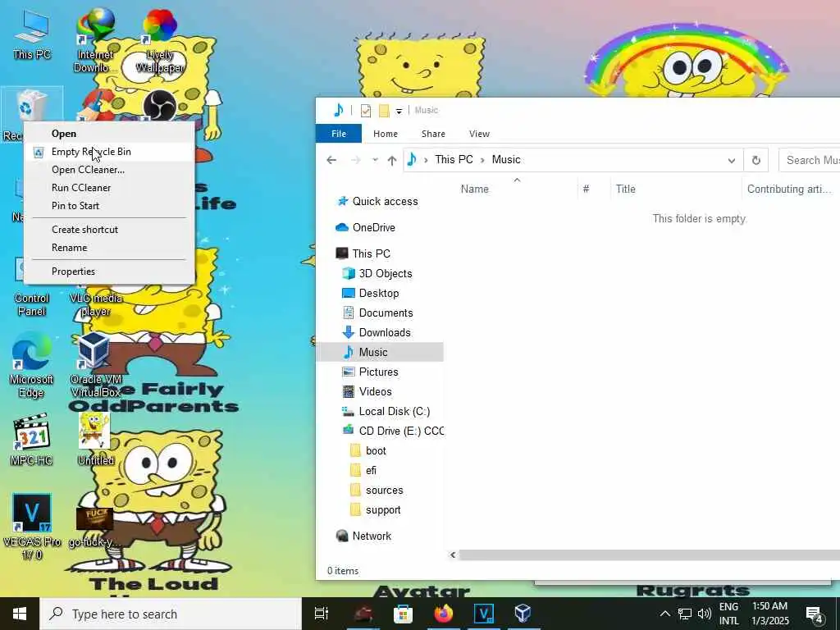
Task: Click the taskbar search box
Action: (x=171, y=614)
